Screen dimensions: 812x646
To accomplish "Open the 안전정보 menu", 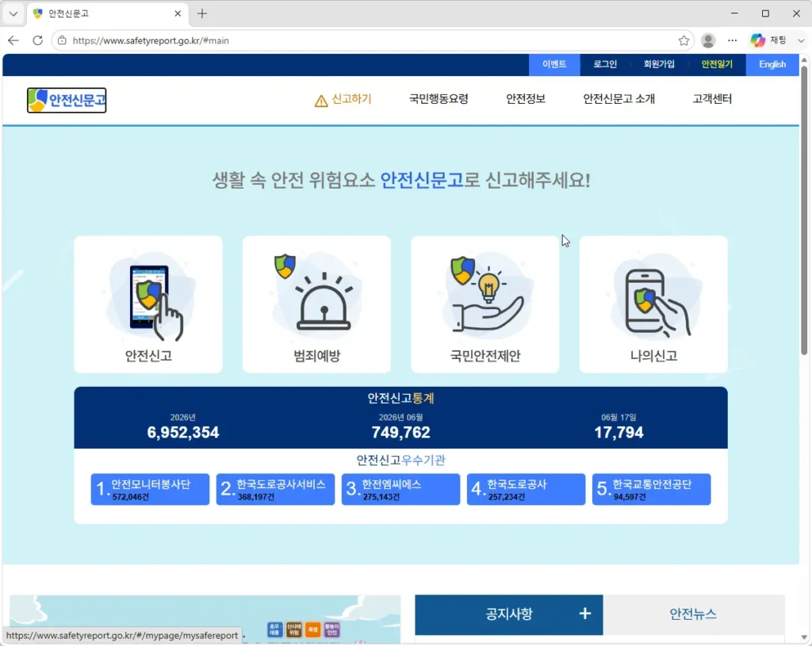I will tap(526, 99).
